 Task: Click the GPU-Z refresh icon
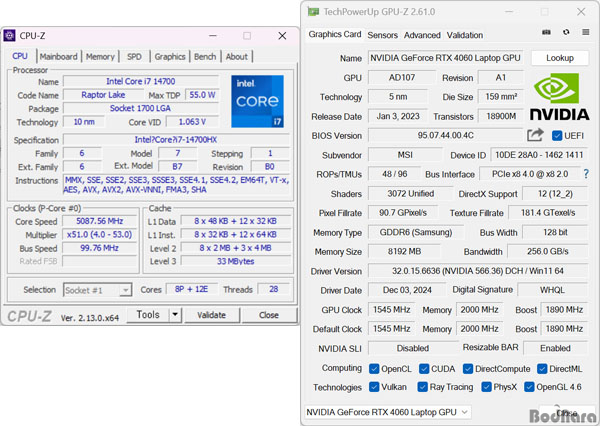tap(566, 33)
